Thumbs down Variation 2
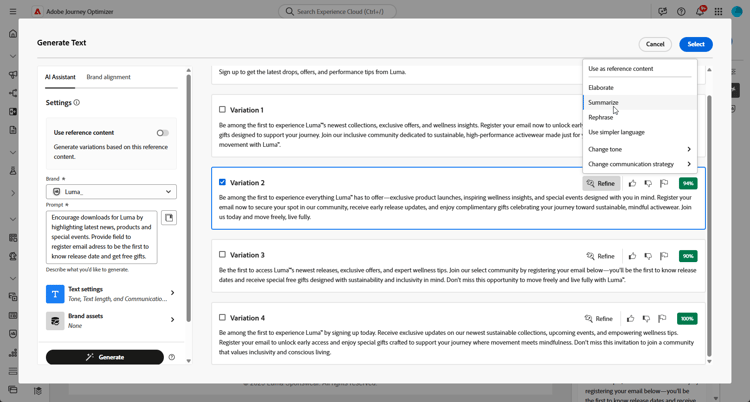 pos(648,183)
